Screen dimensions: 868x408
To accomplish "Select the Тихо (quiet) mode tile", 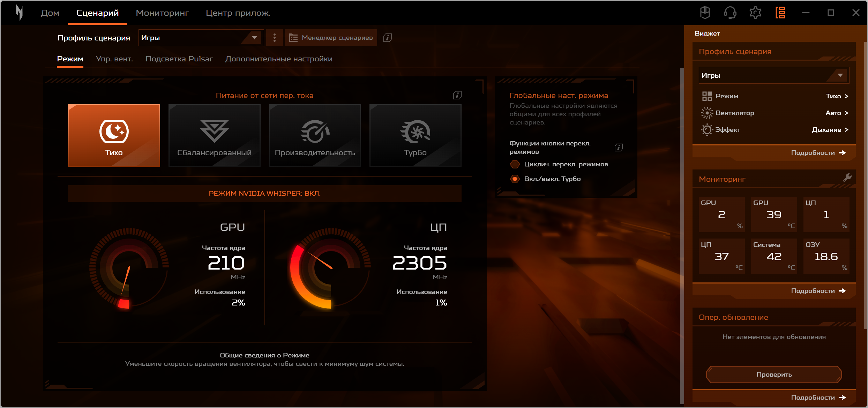I will pyautogui.click(x=114, y=135).
